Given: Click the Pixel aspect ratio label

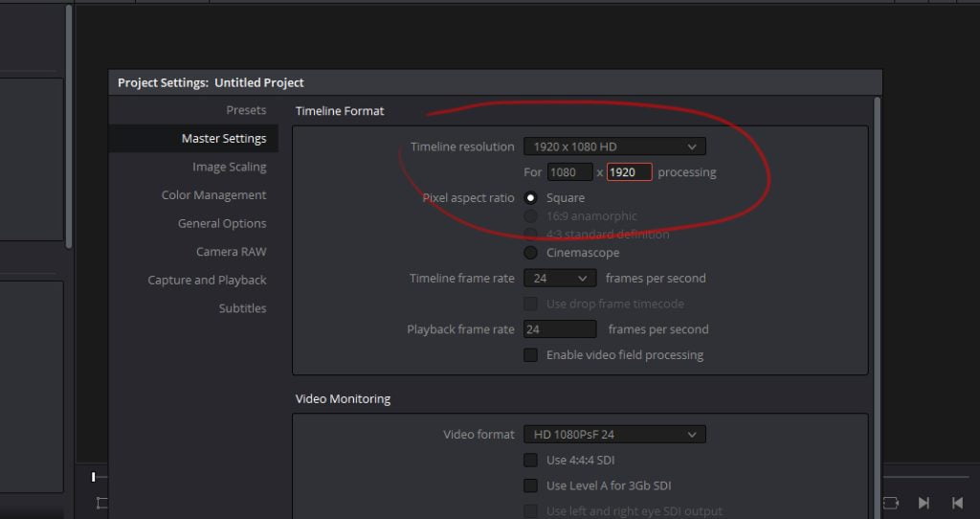Looking at the screenshot, I should tap(468, 197).
